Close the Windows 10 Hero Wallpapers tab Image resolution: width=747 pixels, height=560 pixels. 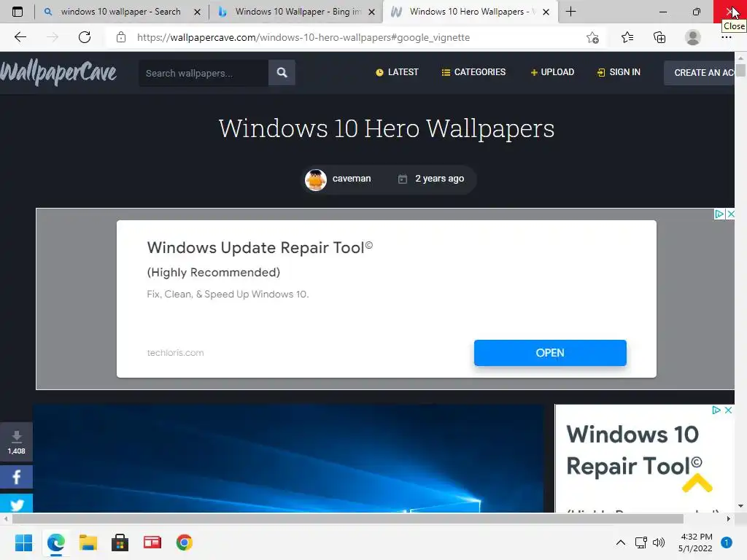point(546,12)
